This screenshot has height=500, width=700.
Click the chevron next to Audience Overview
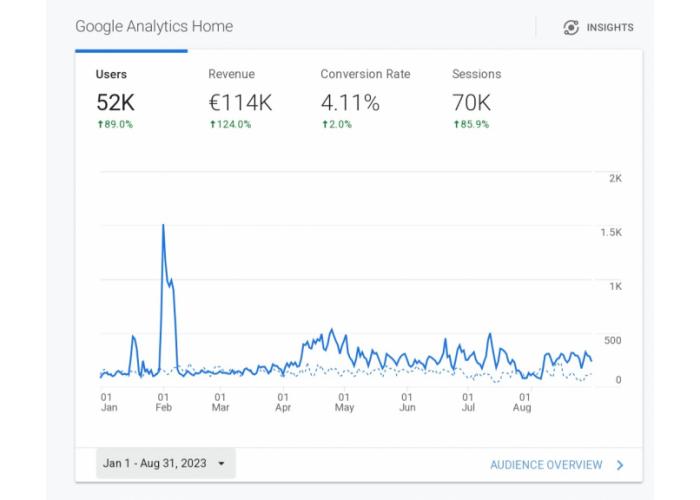[x=620, y=465]
